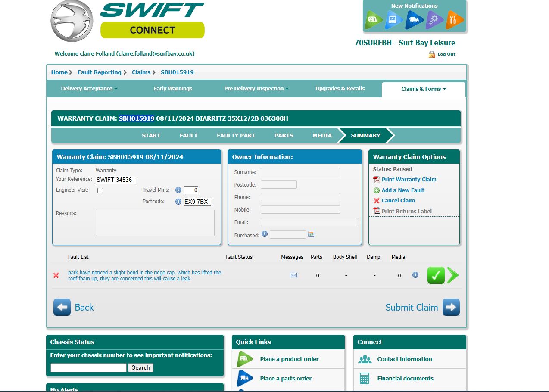The width and height of the screenshot is (549, 392).
Task: Click the Submit Claim arrow icon
Action: click(451, 307)
